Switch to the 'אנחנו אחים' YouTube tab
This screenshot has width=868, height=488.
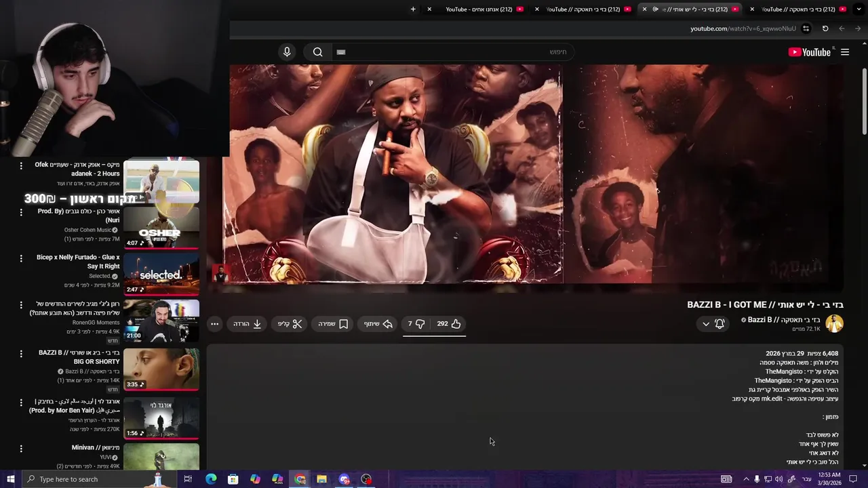(x=480, y=9)
